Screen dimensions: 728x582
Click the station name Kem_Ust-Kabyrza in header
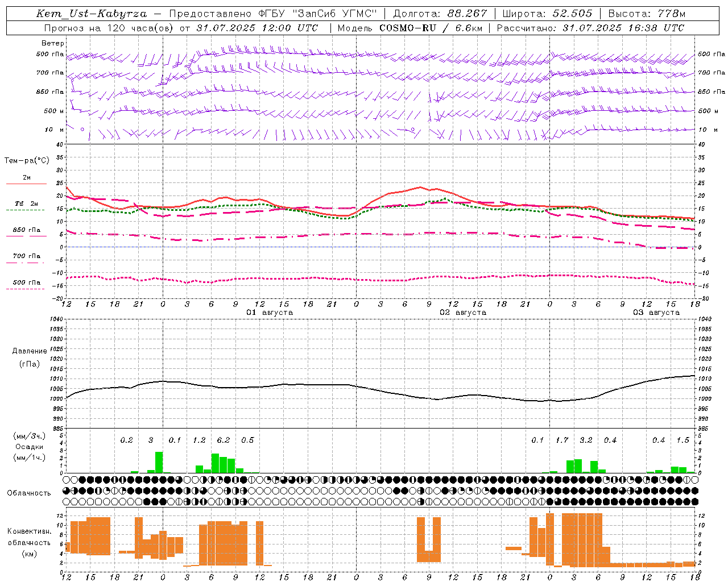[x=92, y=14]
